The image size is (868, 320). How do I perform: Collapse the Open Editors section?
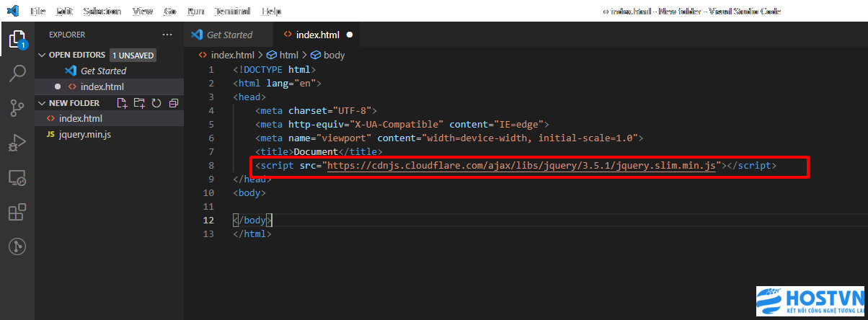click(x=42, y=55)
